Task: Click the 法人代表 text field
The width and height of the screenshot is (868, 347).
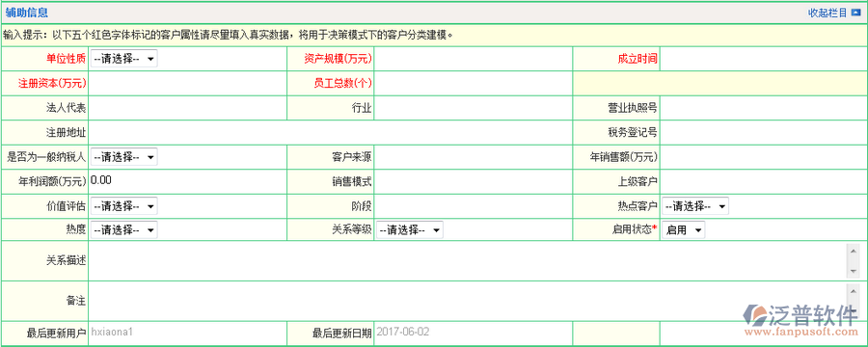Action: [x=188, y=108]
